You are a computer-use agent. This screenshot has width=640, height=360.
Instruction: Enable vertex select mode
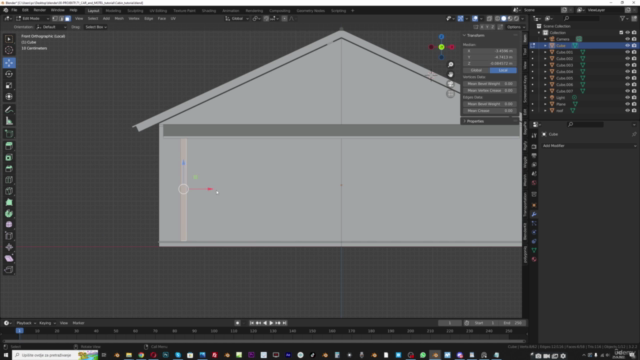pos(55,18)
